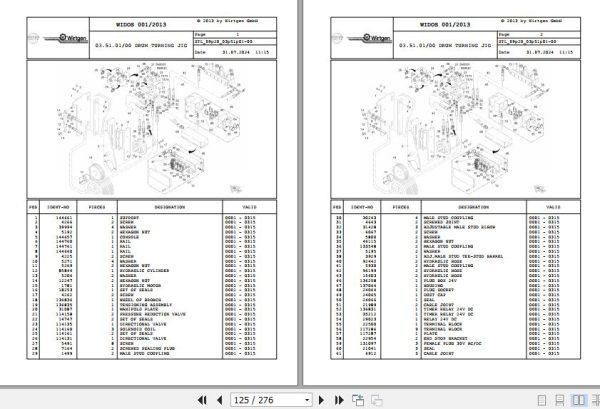This screenshot has width=600, height=409.
Task: Select the END STOP BRACKET row entry
Action: [445, 339]
